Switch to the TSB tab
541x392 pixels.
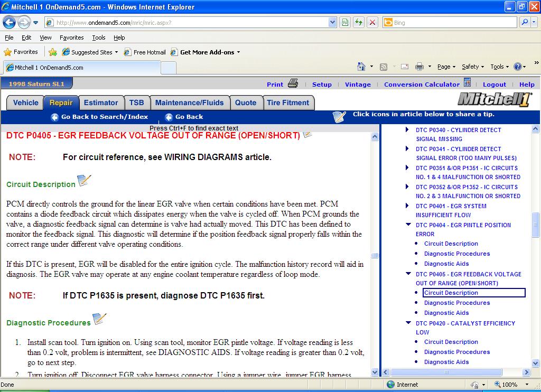pyautogui.click(x=137, y=102)
